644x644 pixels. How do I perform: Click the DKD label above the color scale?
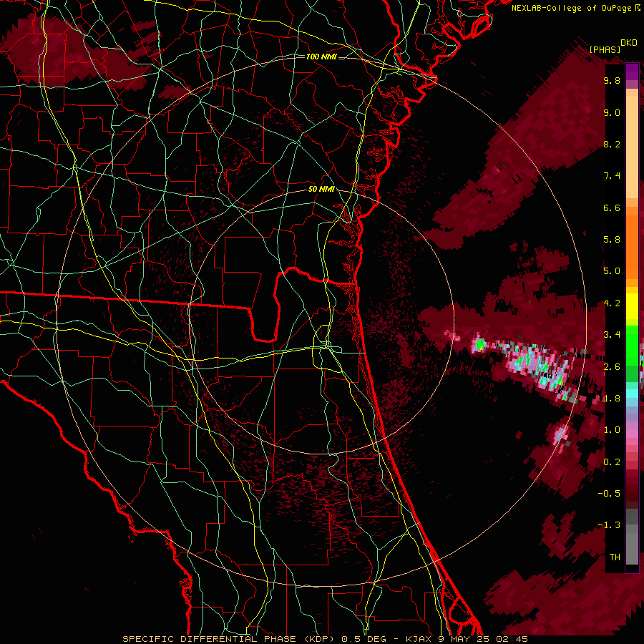629,43
